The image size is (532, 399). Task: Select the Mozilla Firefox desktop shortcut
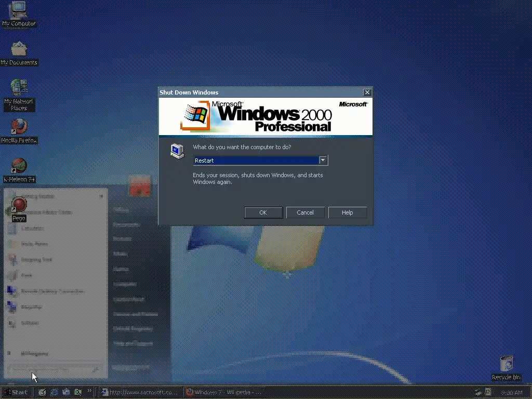tap(19, 131)
